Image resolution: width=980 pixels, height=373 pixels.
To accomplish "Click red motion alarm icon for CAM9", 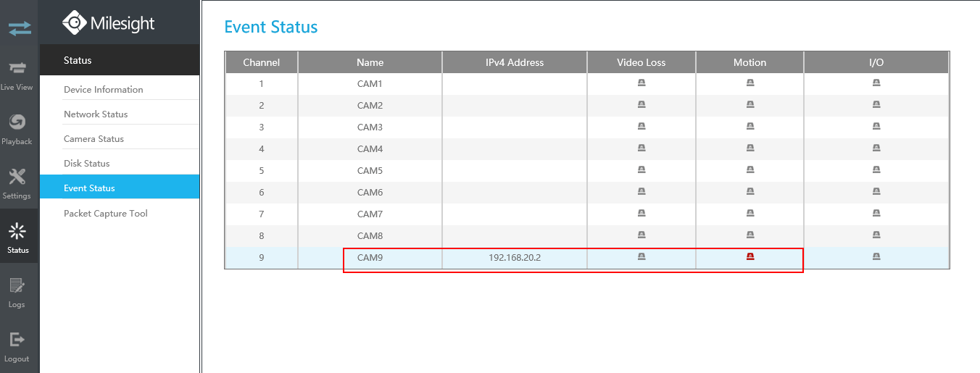I will click(750, 256).
